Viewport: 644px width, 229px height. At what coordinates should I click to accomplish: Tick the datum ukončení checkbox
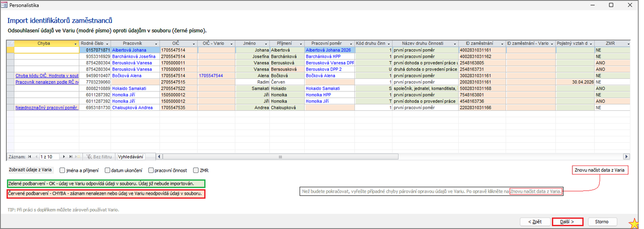pos(108,171)
